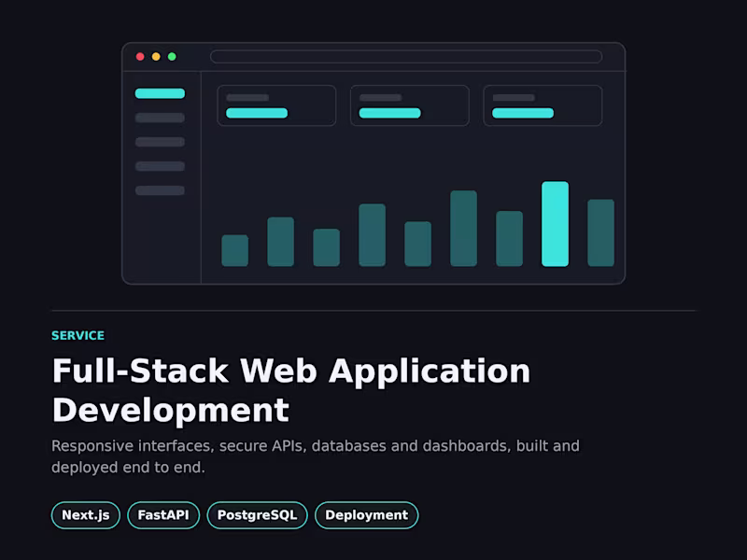Click the mockup browser address bar
The image size is (747, 560).
[x=406, y=57]
